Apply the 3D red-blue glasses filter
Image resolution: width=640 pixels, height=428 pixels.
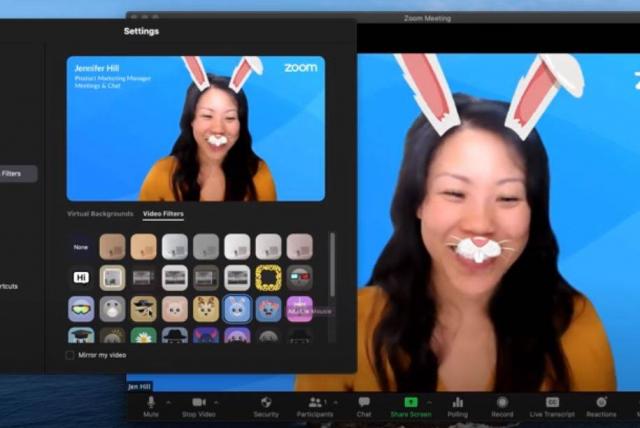coord(300,278)
